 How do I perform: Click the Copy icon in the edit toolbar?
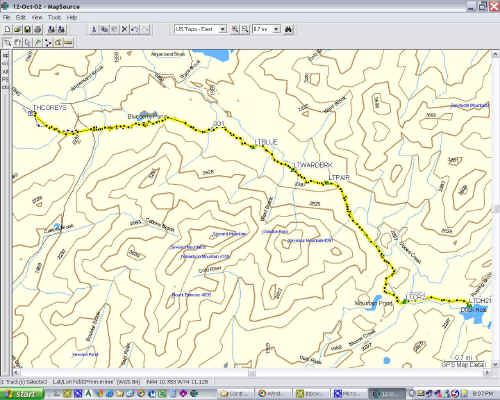(x=104, y=29)
